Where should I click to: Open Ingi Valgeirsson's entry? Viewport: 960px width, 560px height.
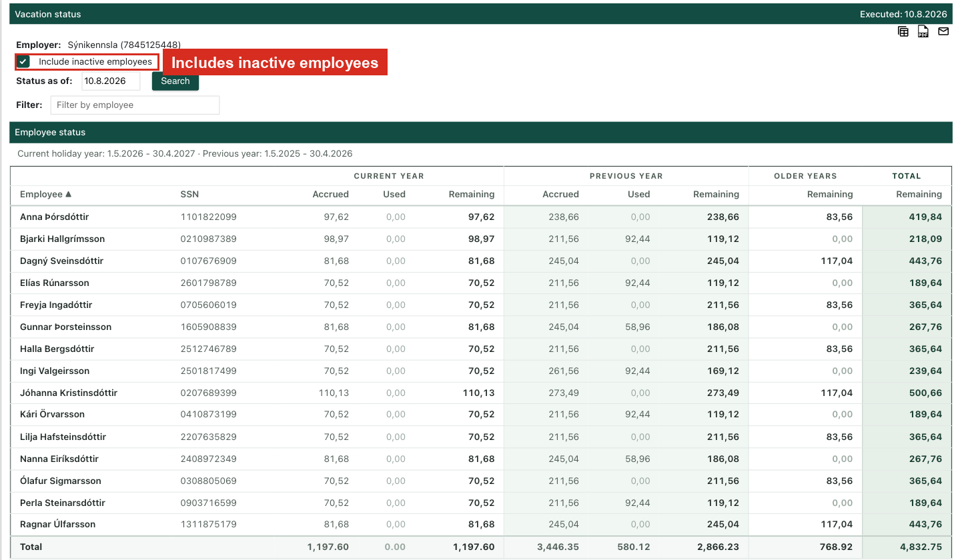(x=55, y=371)
